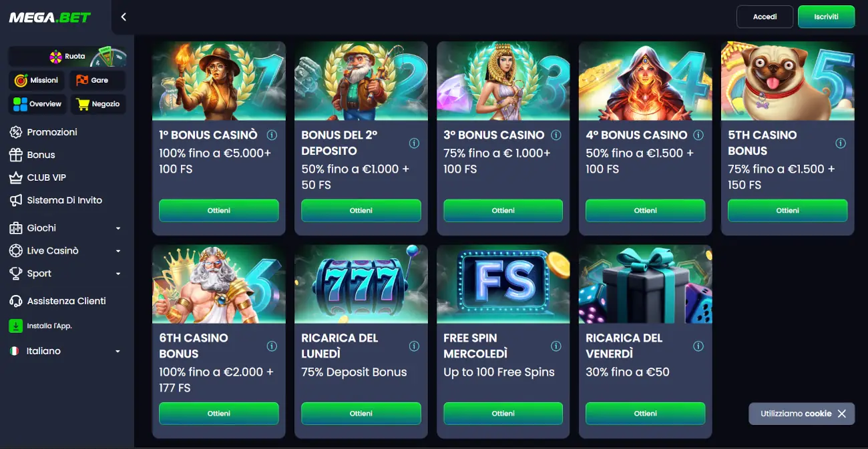This screenshot has height=449, width=868.
Task: Collapse the sidebar with the back chevron
Action: [x=124, y=17]
